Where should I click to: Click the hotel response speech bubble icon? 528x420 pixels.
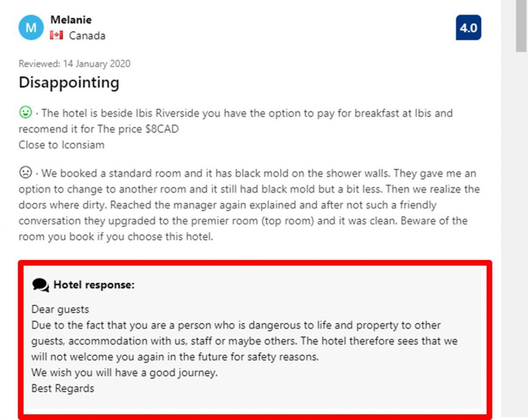[41, 285]
